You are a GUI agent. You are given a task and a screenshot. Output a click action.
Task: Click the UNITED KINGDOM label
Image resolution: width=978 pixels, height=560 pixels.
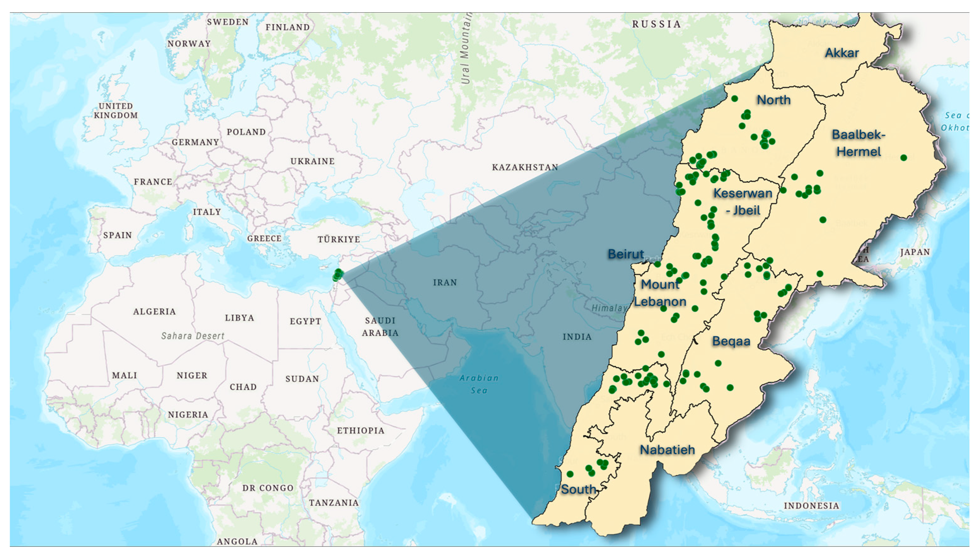click(x=116, y=111)
